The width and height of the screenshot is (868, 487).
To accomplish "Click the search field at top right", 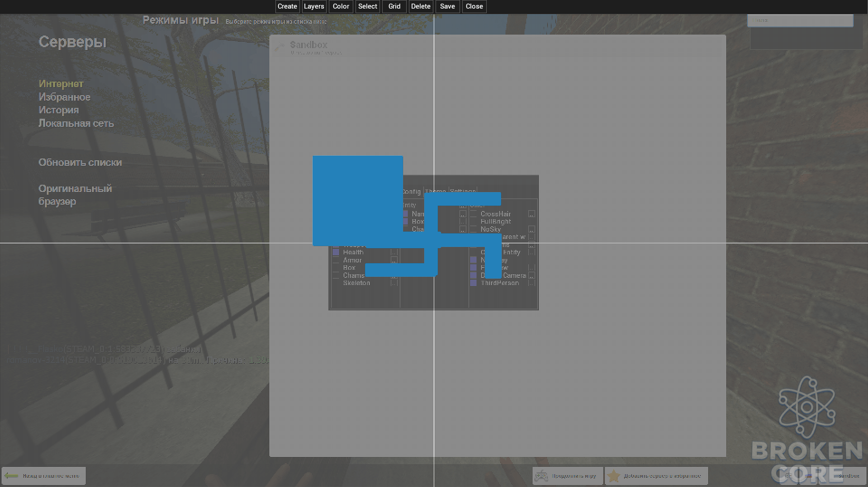I will pos(800,20).
